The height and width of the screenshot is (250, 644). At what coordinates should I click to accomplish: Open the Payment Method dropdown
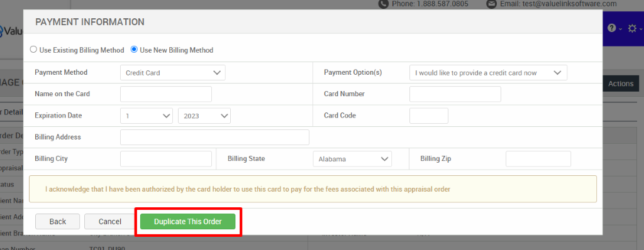(x=173, y=73)
